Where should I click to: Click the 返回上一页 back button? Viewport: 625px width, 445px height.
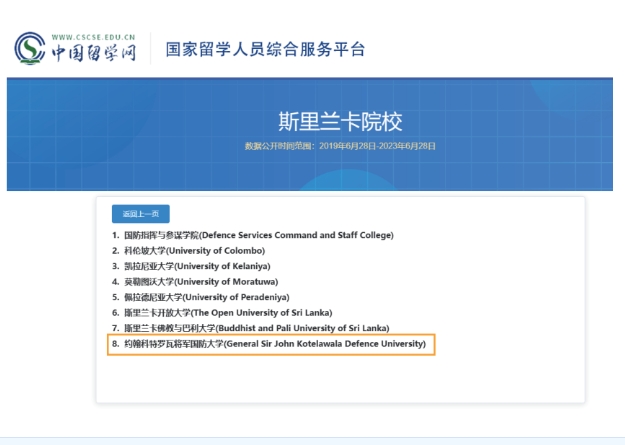pyautogui.click(x=141, y=214)
